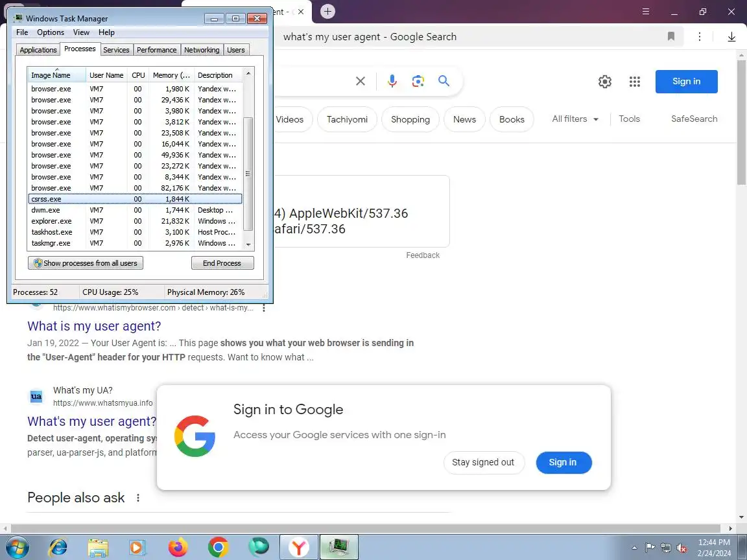Filter results by Videos
This screenshot has width=747, height=560.
click(290, 119)
